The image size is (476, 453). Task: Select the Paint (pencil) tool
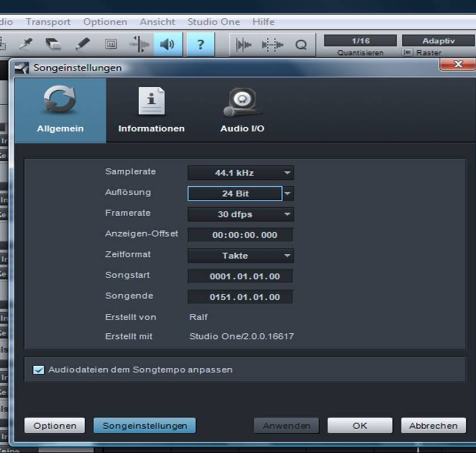coord(83,44)
